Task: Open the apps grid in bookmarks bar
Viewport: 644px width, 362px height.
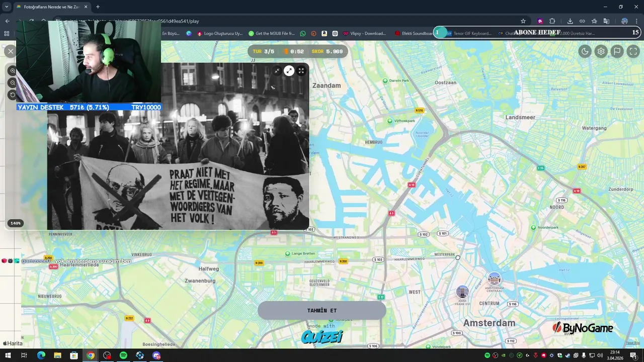Action: [7, 34]
